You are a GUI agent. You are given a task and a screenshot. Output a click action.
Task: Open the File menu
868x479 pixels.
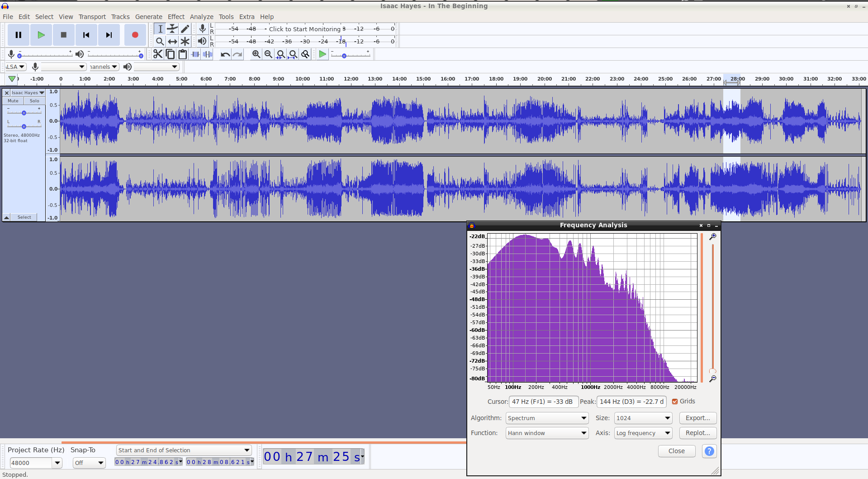[x=8, y=17]
